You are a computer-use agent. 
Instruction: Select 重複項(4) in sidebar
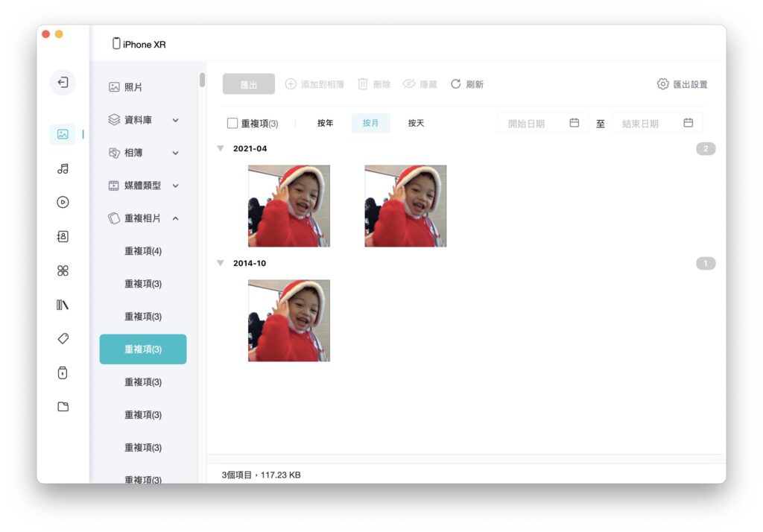pyautogui.click(x=143, y=251)
